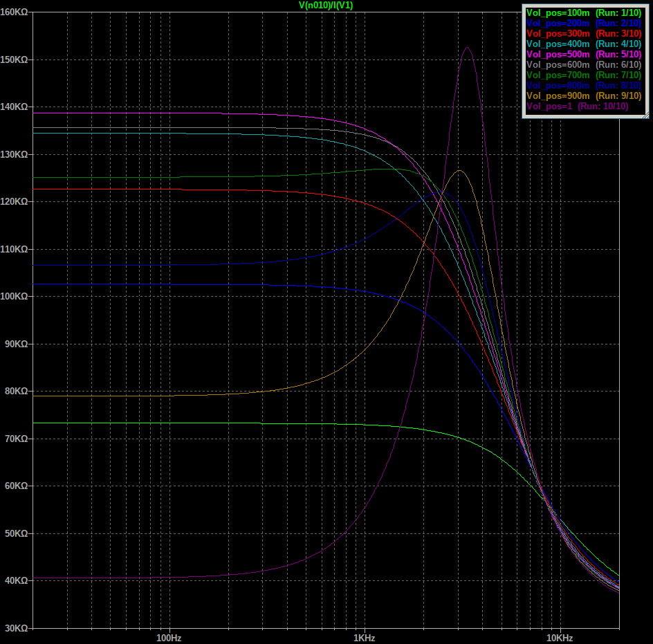Select legend entry Vol_pos=1 (Run: 10/10)
The height and width of the screenshot is (644, 653).
pyautogui.click(x=577, y=107)
